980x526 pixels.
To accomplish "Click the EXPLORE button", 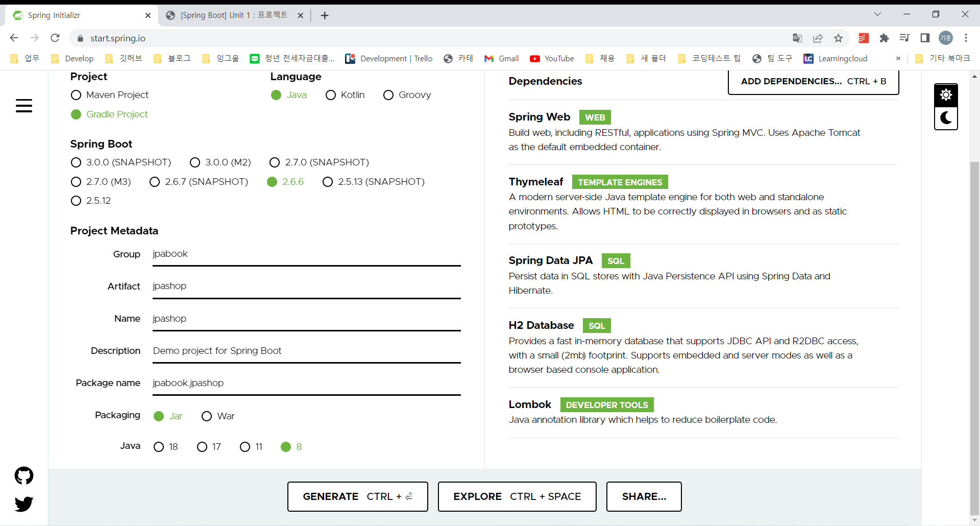I will 517,496.
